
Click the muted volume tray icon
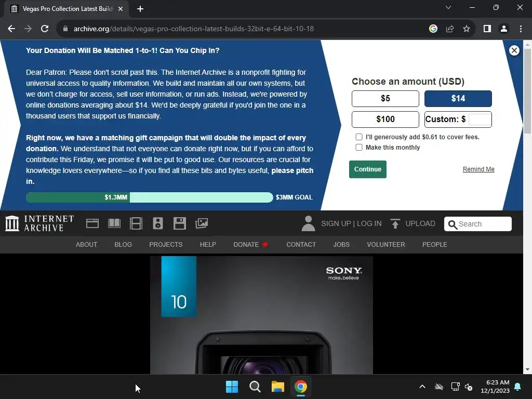point(469,387)
